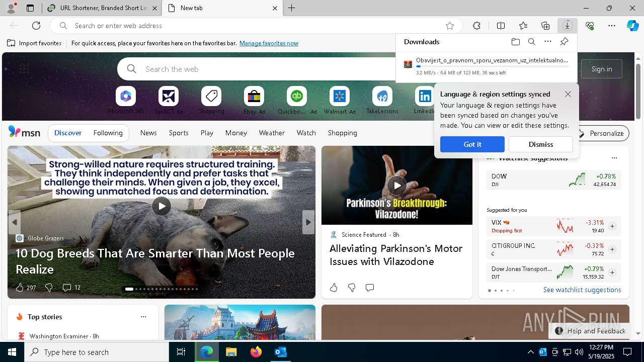
Task: Pin the Downloads panel
Action: pyautogui.click(x=564, y=42)
